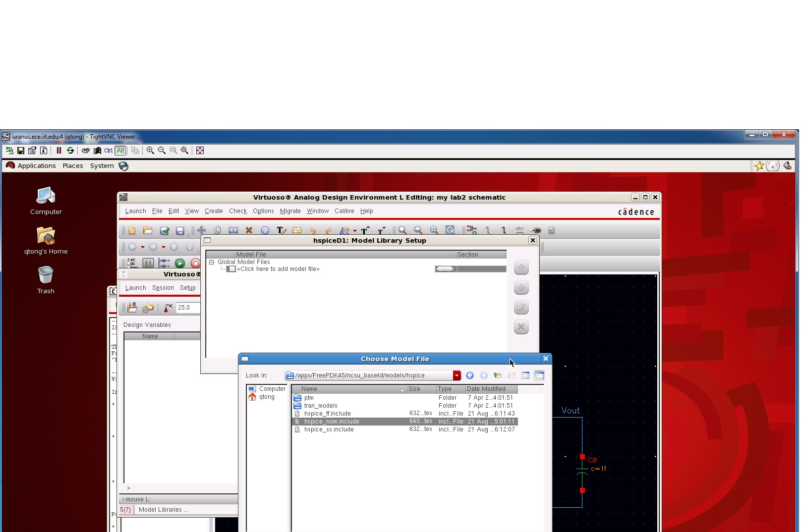Image resolution: width=801 pixels, height=532 pixels.
Task: Click the Redo arrow in Virtuoso toolbar
Action: [328, 230]
